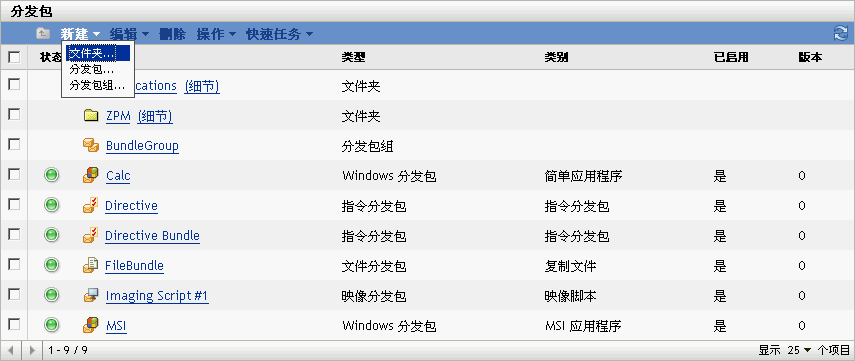Click the FileBundle file icon
This screenshot has width=855, height=361.
91,266
